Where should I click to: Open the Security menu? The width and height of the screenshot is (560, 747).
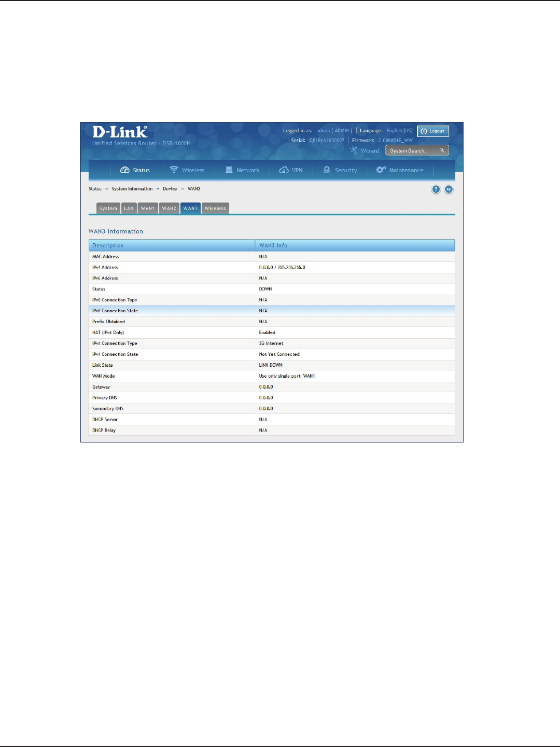(340, 170)
